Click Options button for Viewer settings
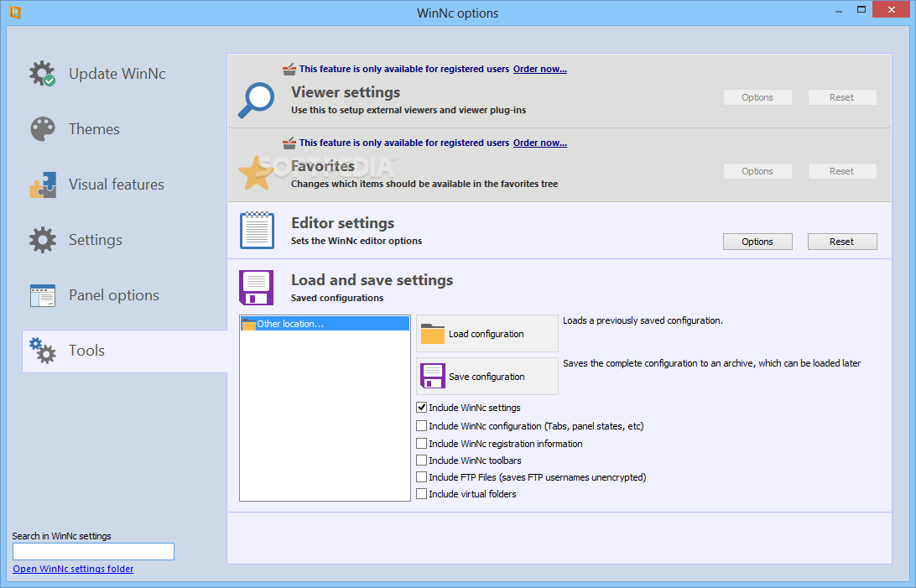This screenshot has width=916, height=588. 757,97
